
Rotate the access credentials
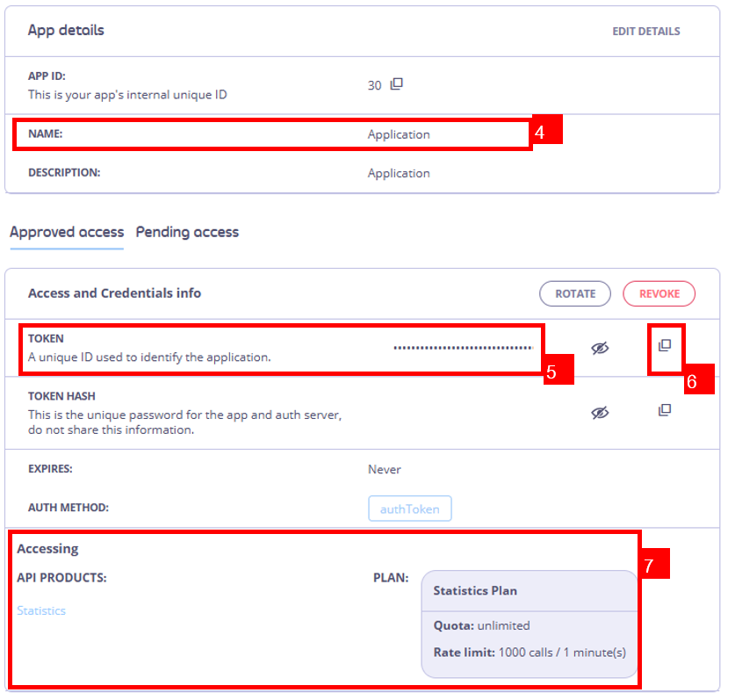(575, 294)
